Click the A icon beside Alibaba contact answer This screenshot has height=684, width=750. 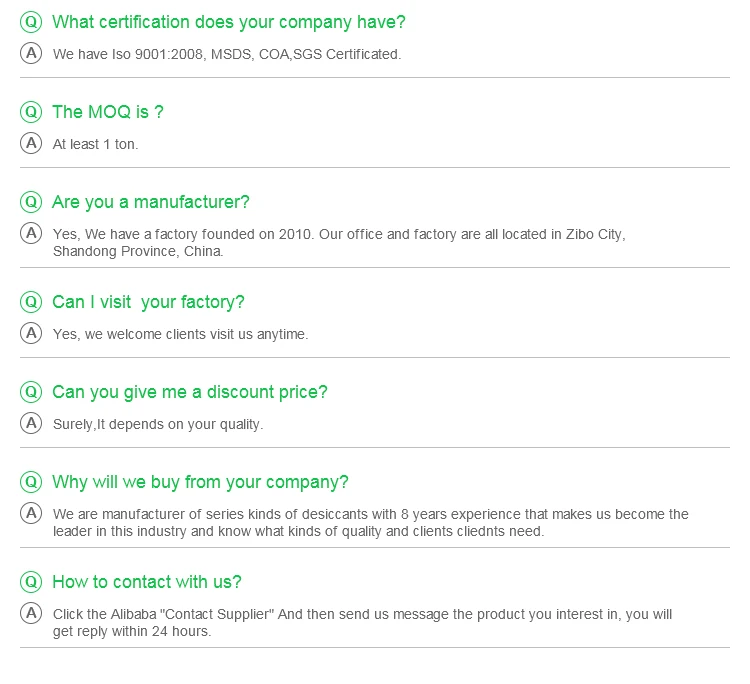point(31,613)
